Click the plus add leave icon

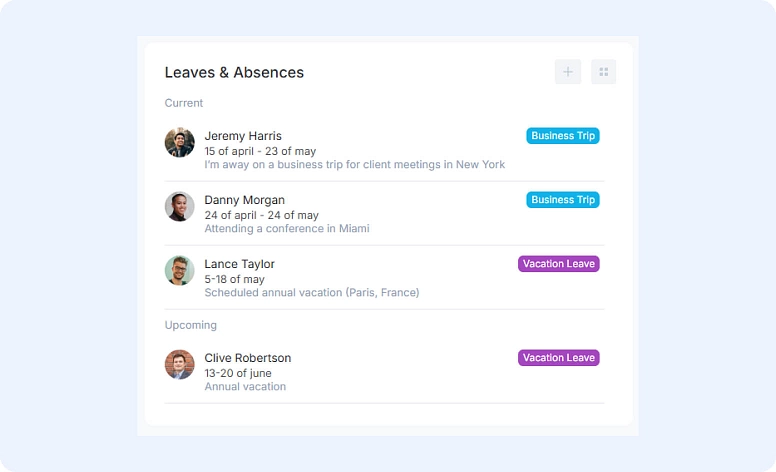pyautogui.click(x=568, y=72)
